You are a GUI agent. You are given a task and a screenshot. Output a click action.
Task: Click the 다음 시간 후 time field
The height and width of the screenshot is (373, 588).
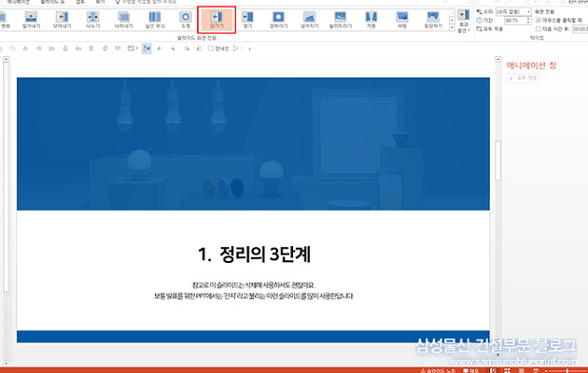(580, 29)
